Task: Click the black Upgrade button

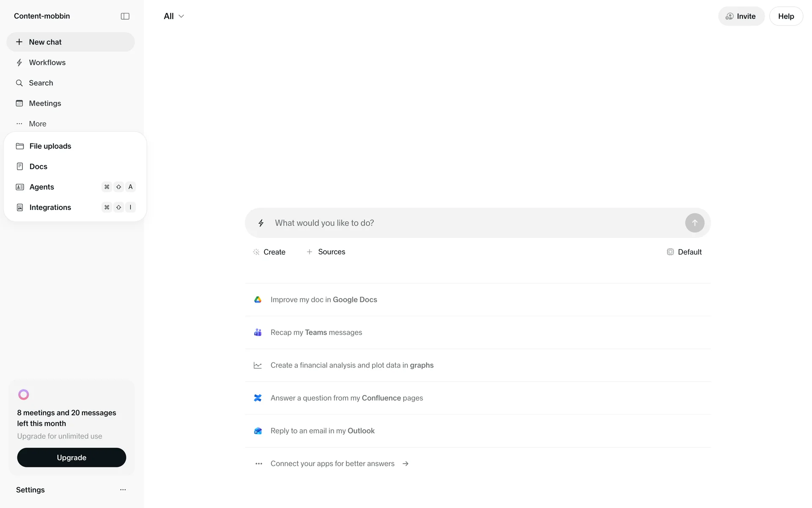Action: [71, 458]
